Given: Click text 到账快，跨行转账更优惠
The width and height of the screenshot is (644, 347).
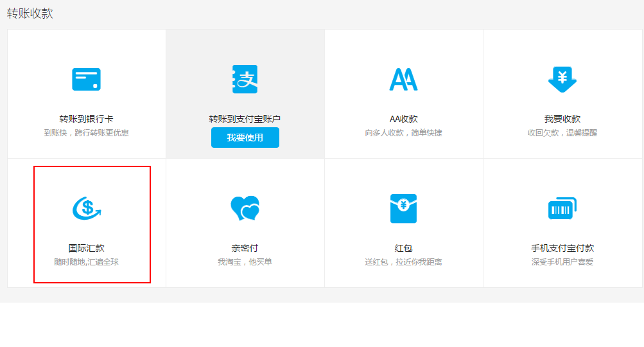Looking at the screenshot, I should pos(86,133).
